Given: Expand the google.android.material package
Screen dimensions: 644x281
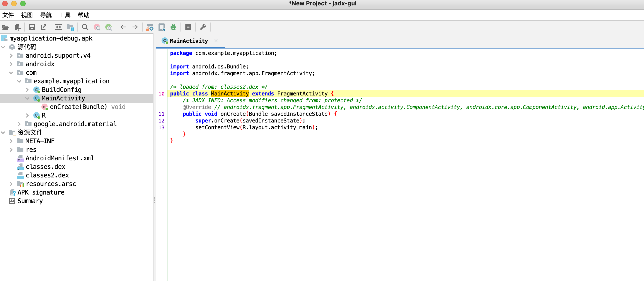Looking at the screenshot, I should [19, 124].
